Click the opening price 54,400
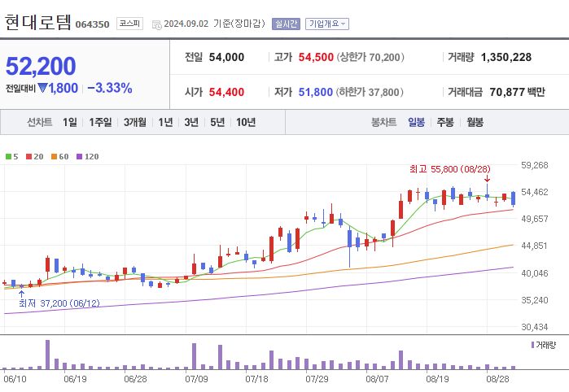 tap(226, 92)
